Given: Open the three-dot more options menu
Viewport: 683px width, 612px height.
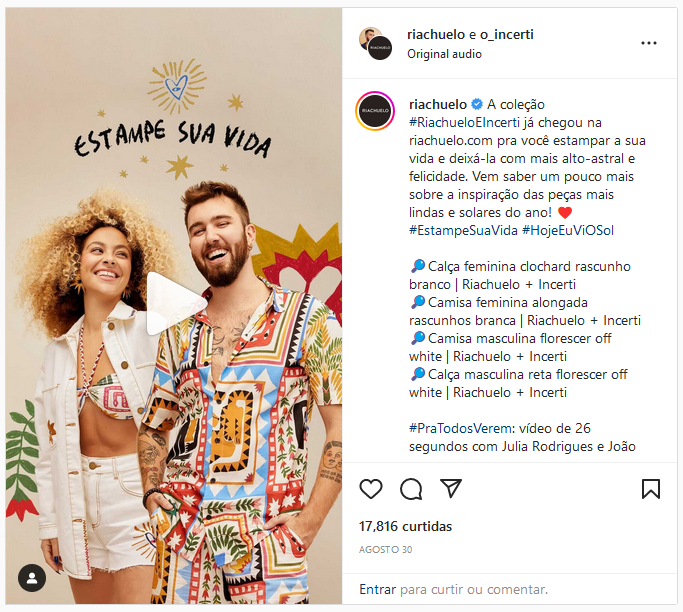Looking at the screenshot, I should (x=649, y=43).
